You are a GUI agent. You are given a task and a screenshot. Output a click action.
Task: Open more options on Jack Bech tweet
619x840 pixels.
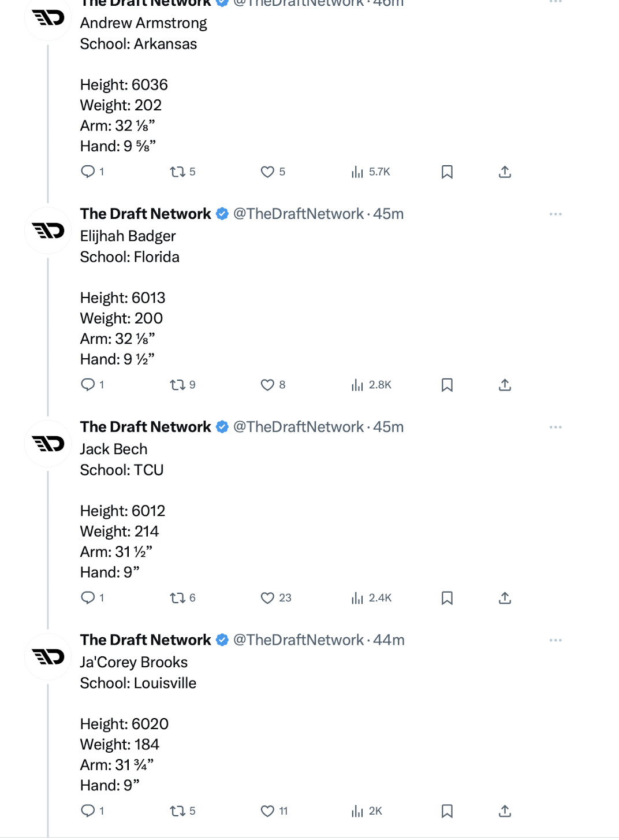(555, 427)
